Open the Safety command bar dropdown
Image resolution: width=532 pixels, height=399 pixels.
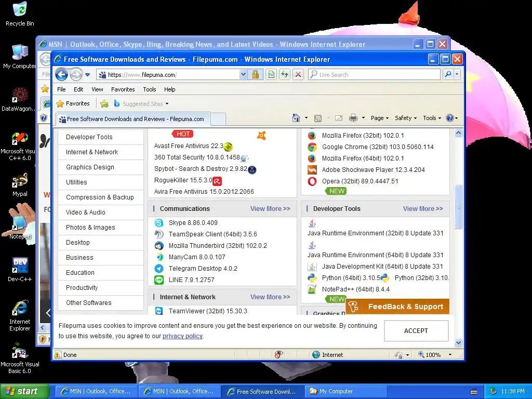tap(405, 118)
